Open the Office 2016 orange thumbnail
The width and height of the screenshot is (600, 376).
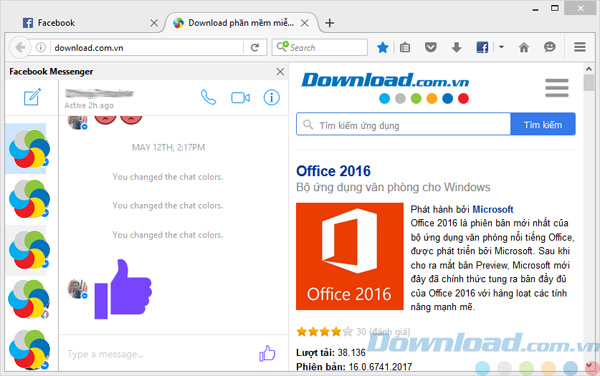pos(349,256)
